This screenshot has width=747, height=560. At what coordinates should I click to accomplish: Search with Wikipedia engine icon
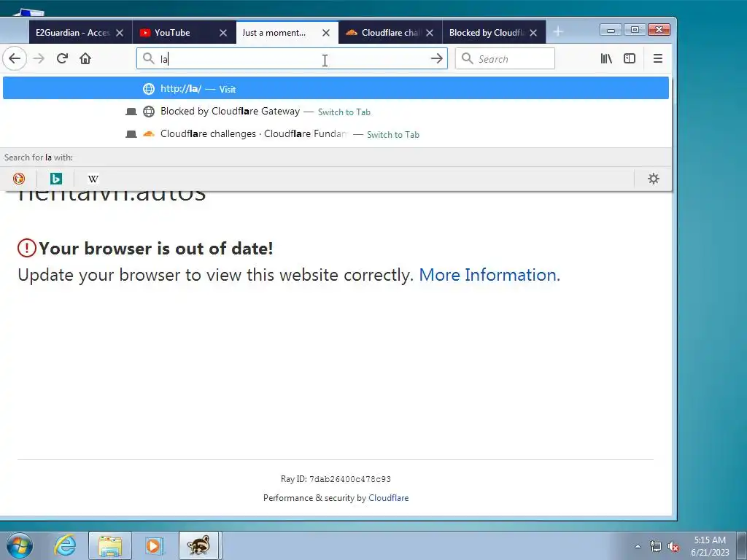[x=93, y=179]
